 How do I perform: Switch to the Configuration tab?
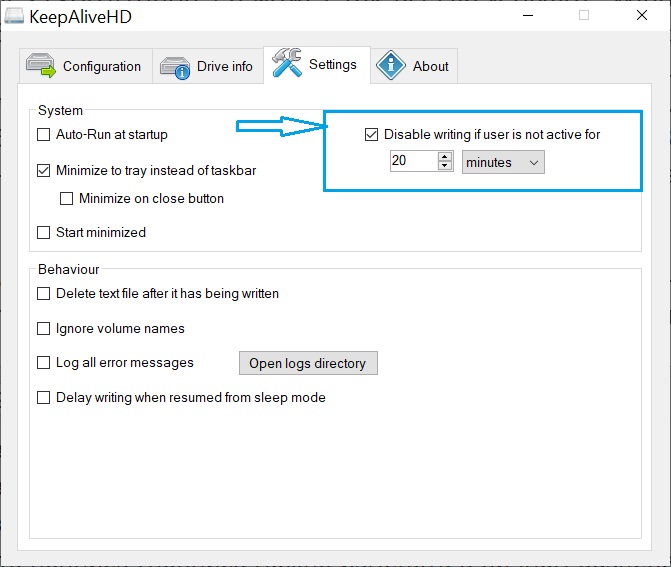[86, 66]
